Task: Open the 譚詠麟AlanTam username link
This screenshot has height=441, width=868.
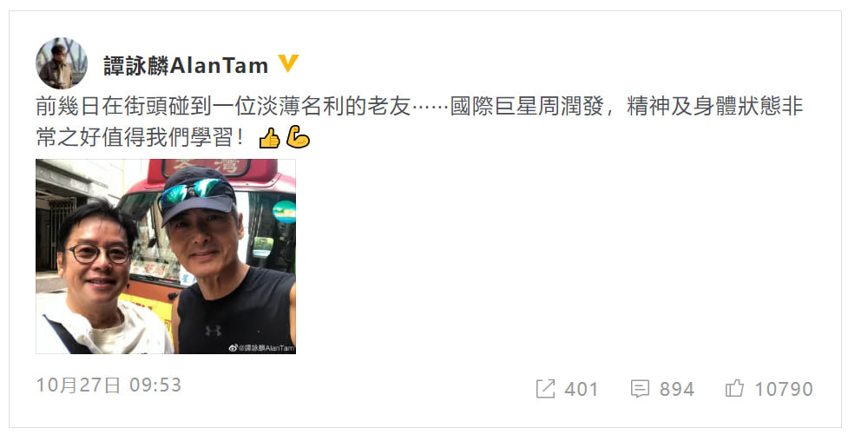Action: [186, 65]
